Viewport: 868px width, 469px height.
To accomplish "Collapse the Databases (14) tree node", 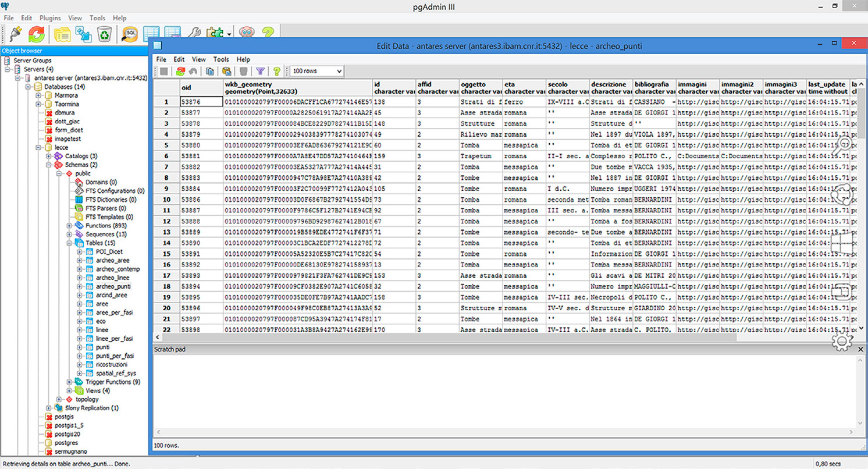I will [28, 87].
